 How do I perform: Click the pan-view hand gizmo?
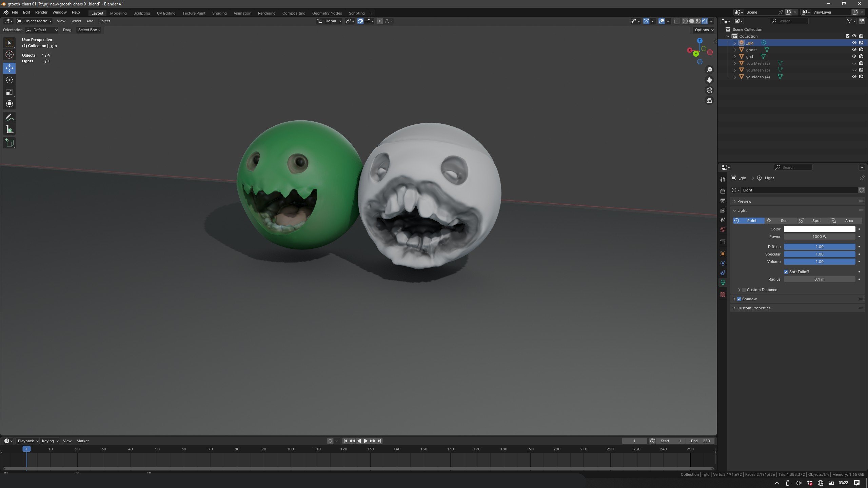tap(709, 80)
